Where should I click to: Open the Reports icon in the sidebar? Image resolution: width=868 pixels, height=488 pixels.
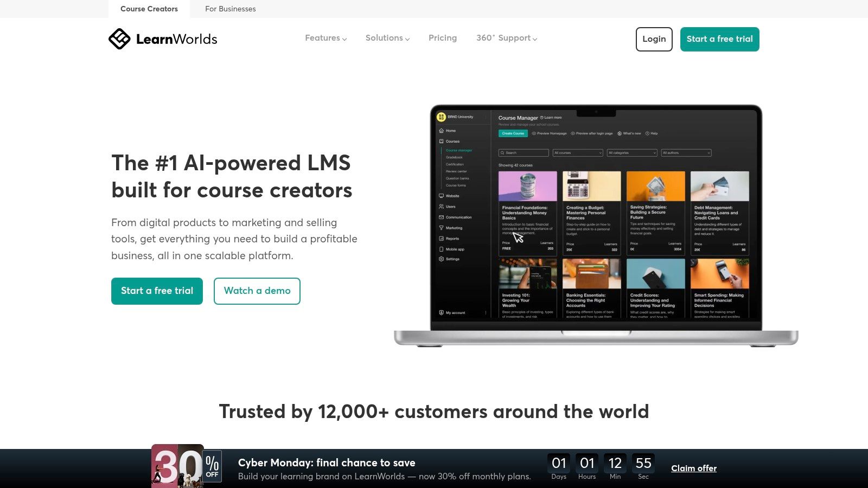pyautogui.click(x=441, y=239)
